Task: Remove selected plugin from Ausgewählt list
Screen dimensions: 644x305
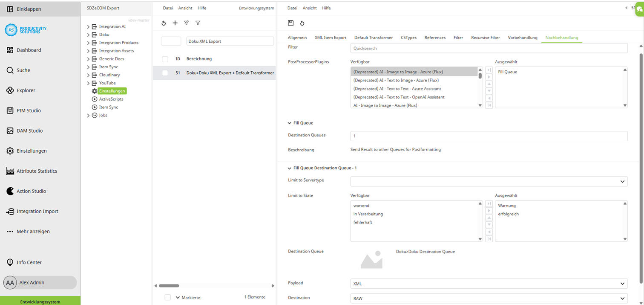Action: point(489,98)
